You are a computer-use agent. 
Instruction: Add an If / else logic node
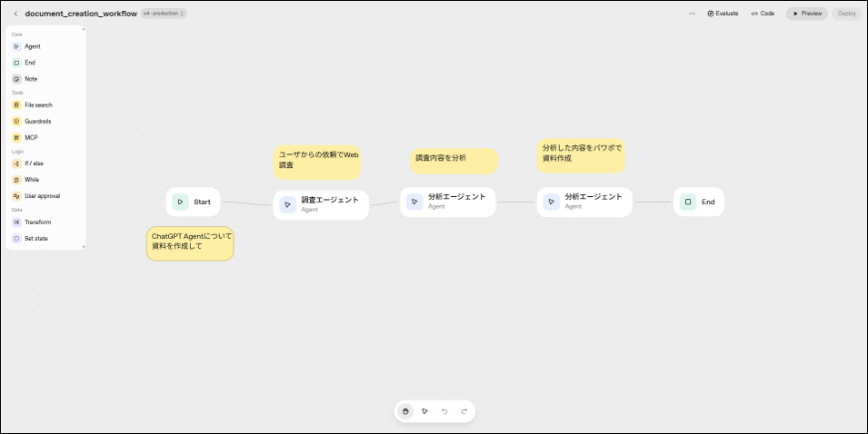tap(34, 163)
